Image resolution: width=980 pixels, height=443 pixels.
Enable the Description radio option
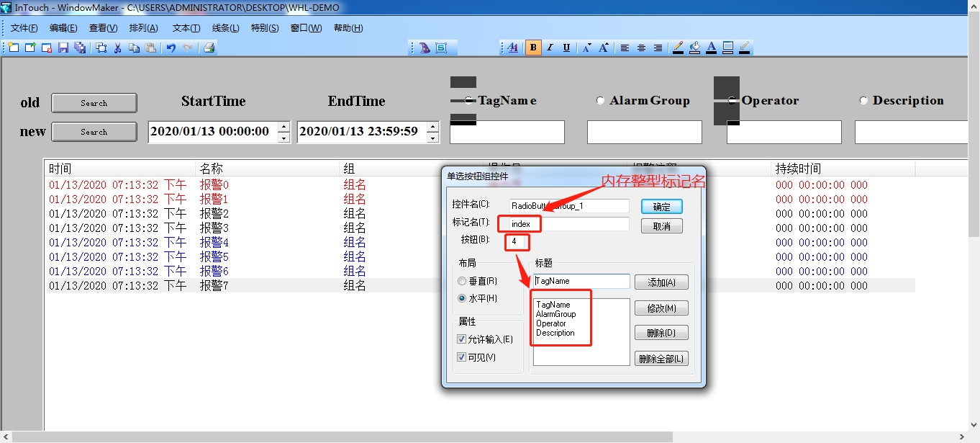tap(863, 101)
